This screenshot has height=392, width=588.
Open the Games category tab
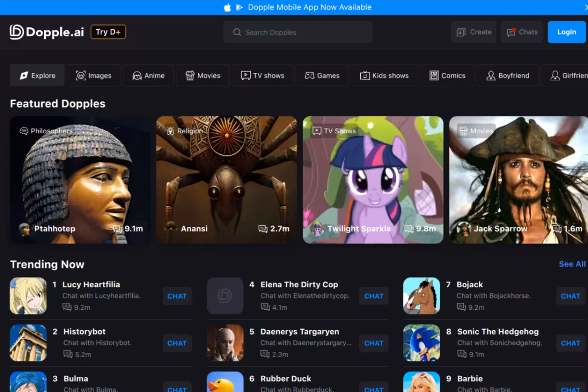click(322, 75)
